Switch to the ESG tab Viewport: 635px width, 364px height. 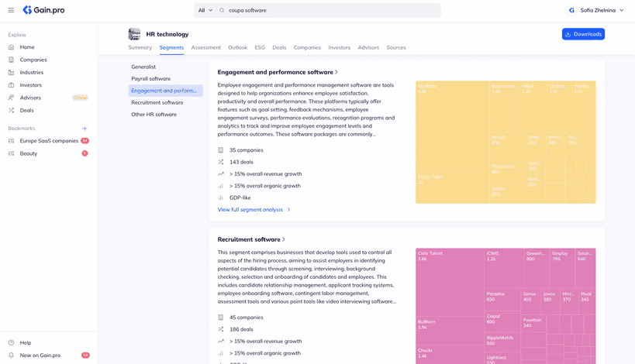pyautogui.click(x=260, y=48)
